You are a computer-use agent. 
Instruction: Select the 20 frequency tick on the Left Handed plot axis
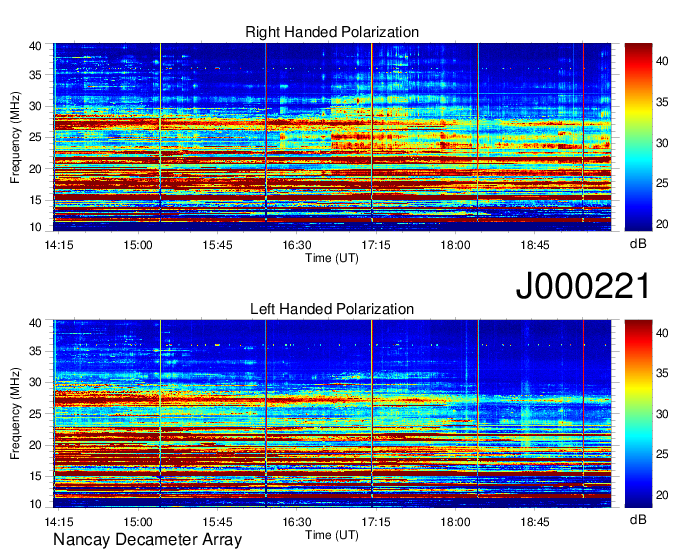coord(35,445)
